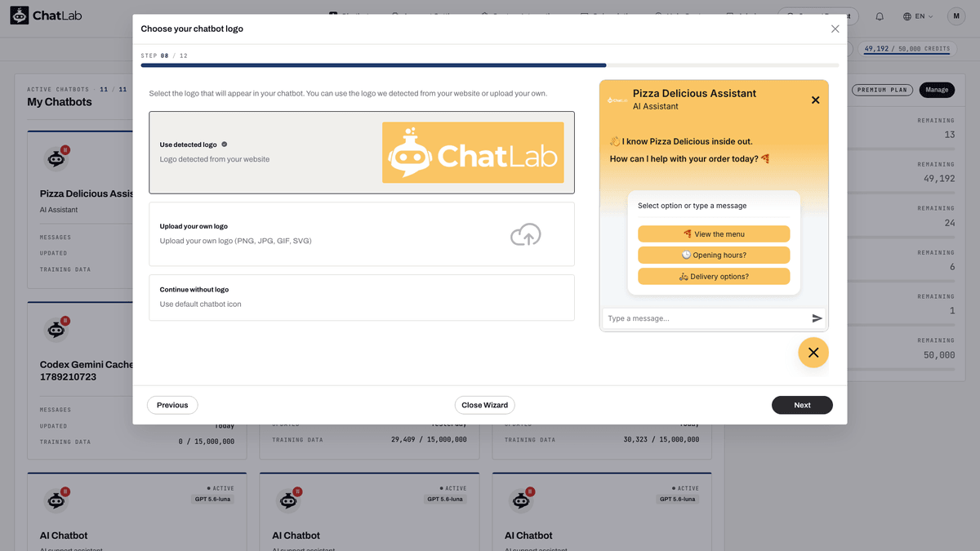This screenshot has height=551, width=980.
Task: Click the wizard step progress bar
Action: 489,65
